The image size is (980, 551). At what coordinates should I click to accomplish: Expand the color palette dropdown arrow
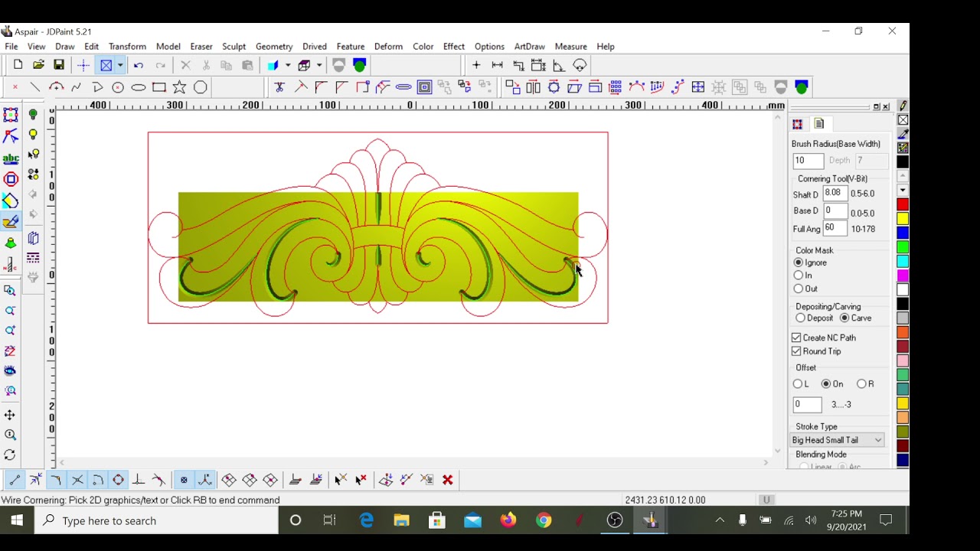point(903,190)
